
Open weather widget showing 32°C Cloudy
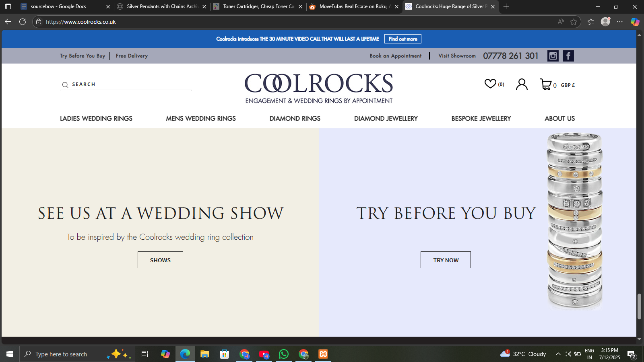tap(523, 354)
